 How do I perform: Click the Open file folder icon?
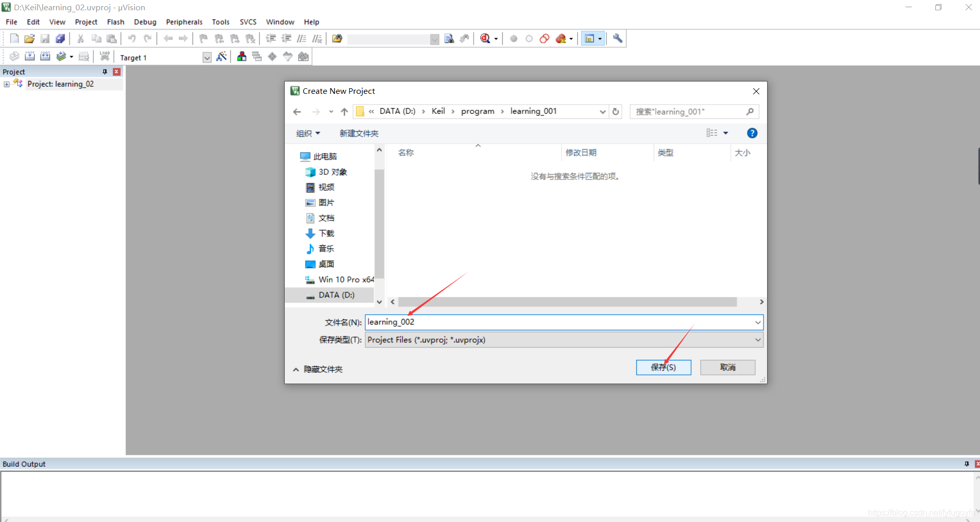[30, 38]
